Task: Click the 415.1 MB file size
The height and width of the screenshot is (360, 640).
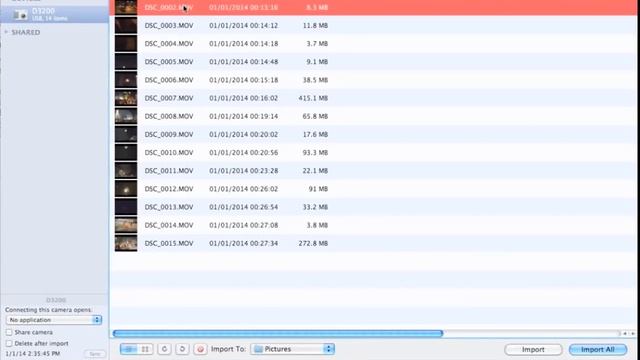Action: click(x=313, y=98)
